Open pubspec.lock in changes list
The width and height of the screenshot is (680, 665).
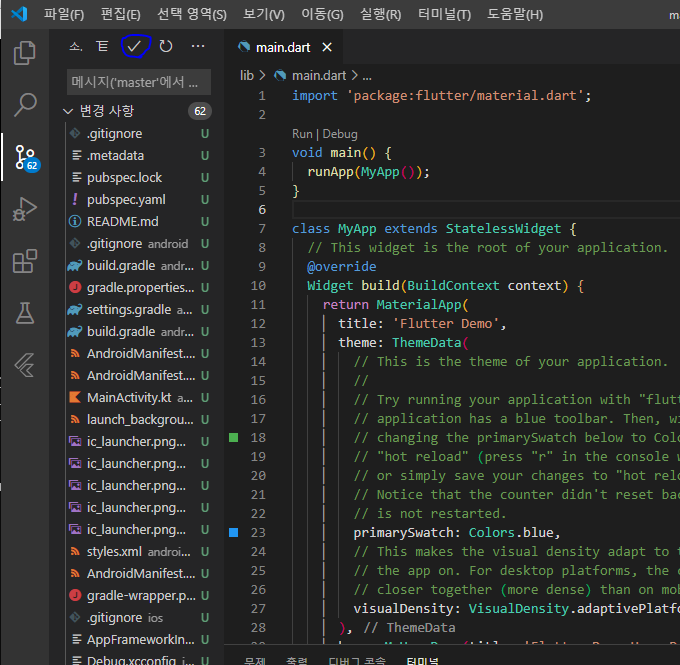point(139,177)
